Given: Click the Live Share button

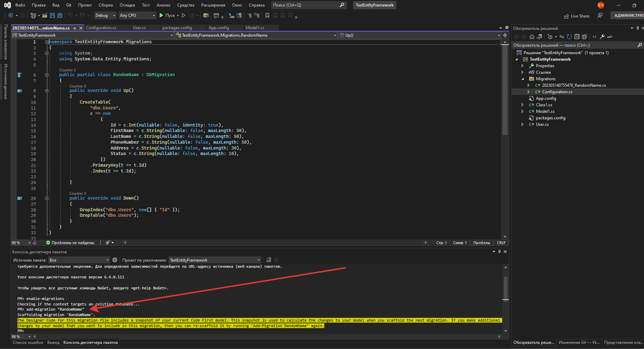Looking at the screenshot, I should 576,16.
